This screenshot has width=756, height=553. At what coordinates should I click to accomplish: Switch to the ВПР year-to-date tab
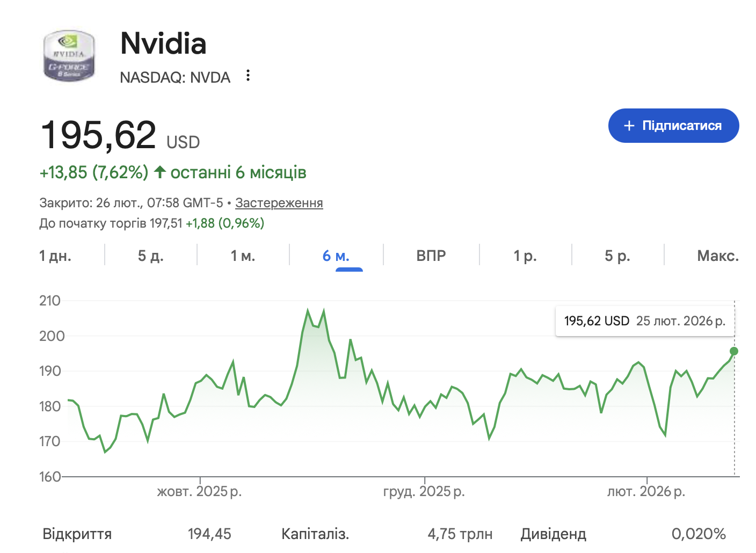(431, 256)
